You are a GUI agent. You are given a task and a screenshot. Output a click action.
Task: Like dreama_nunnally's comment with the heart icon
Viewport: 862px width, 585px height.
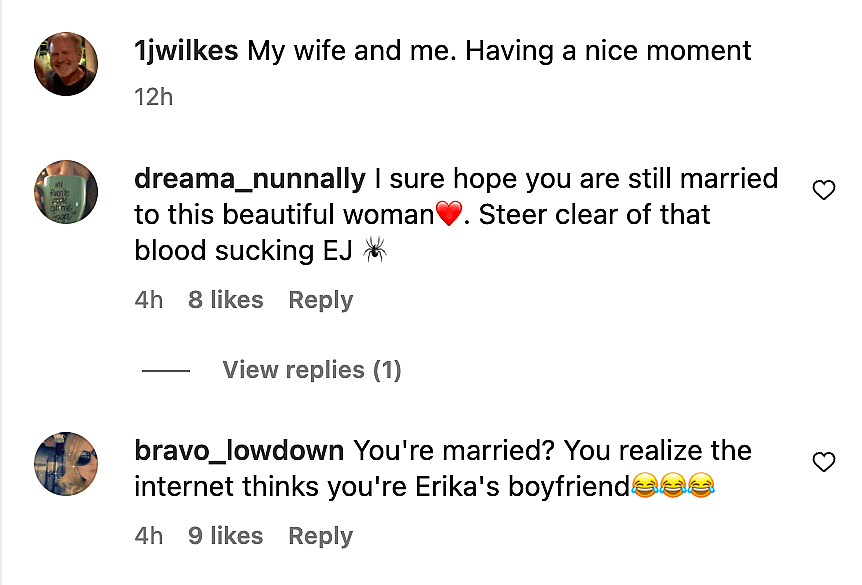point(823,190)
